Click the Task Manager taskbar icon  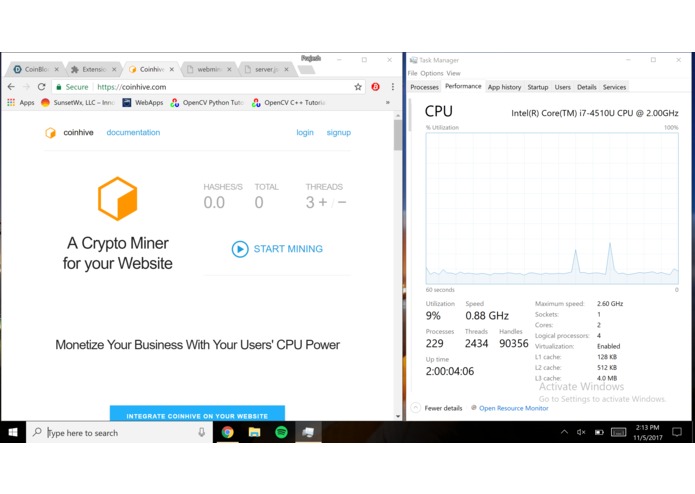[308, 432]
